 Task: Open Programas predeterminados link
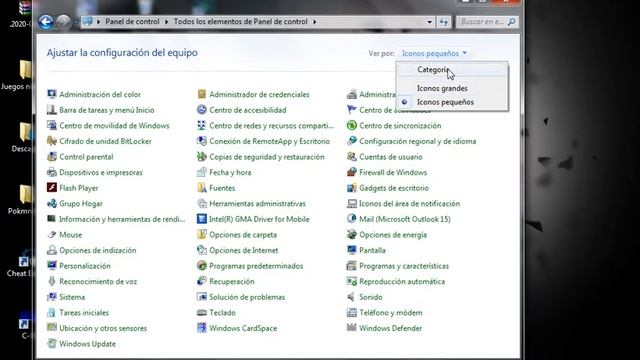(x=256, y=266)
